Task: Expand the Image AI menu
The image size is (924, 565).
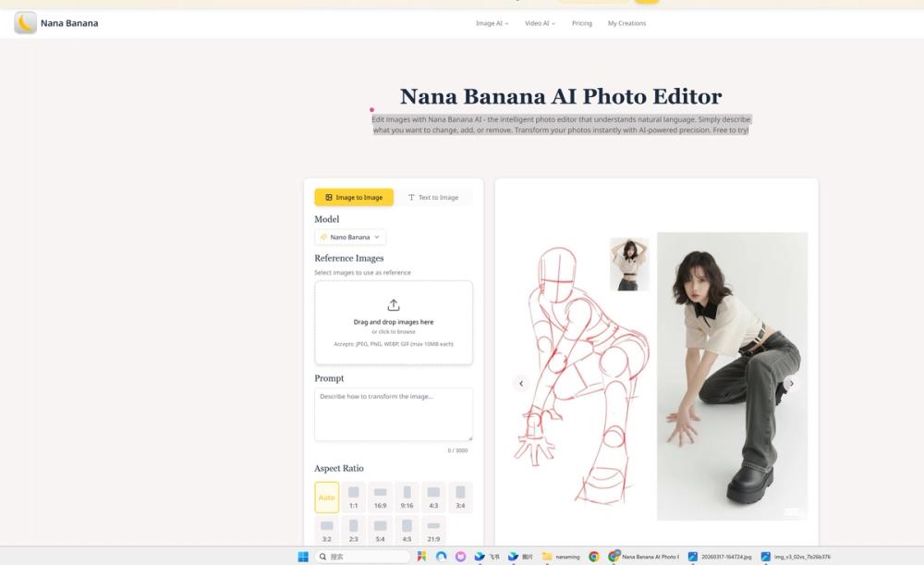Action: click(x=492, y=23)
